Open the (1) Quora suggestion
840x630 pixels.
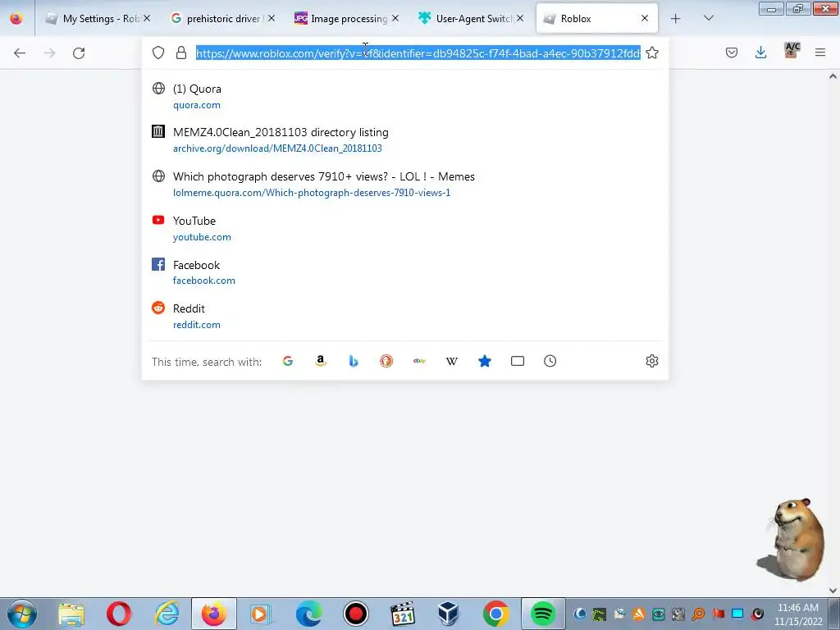pos(405,97)
